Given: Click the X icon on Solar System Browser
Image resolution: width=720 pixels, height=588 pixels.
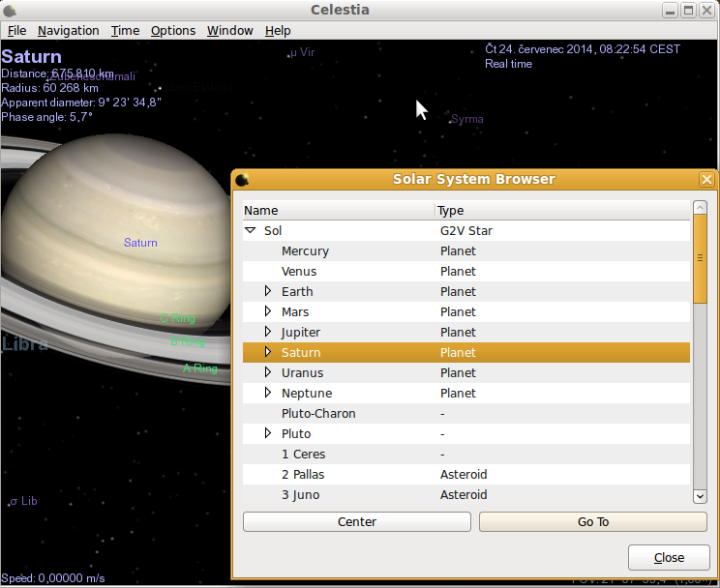Looking at the screenshot, I should [x=706, y=180].
